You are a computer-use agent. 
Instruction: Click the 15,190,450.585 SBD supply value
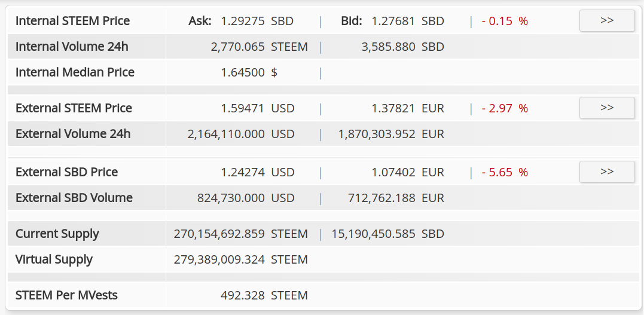click(388, 234)
